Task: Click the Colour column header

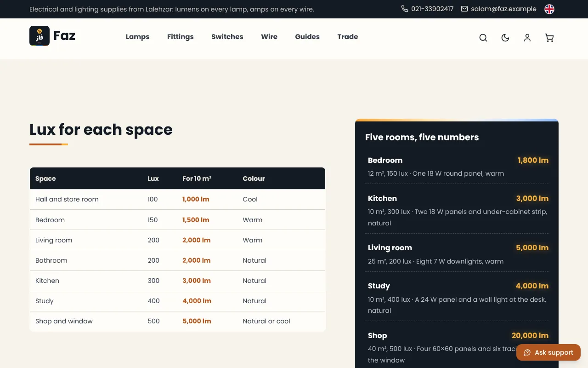Action: [254, 178]
